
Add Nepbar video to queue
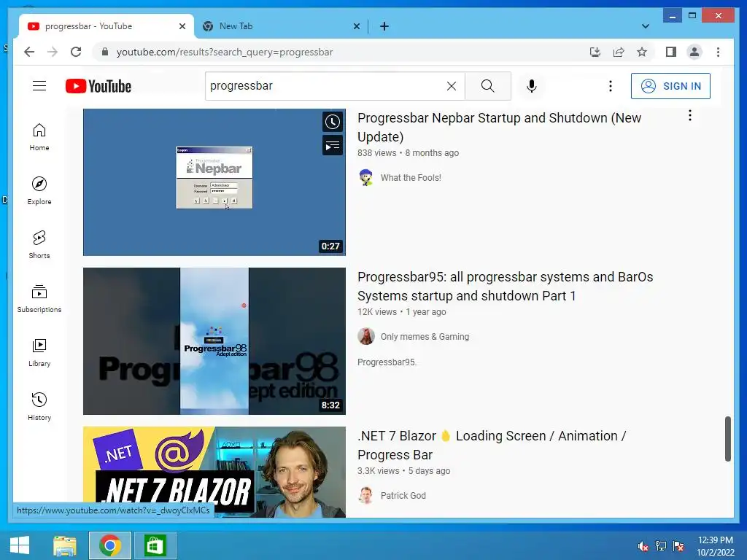pos(333,145)
